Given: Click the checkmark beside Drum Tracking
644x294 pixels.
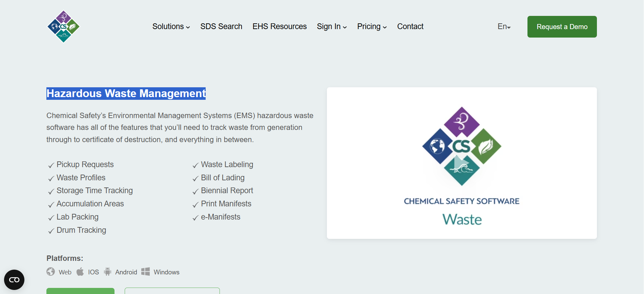Looking at the screenshot, I should 51,231.
